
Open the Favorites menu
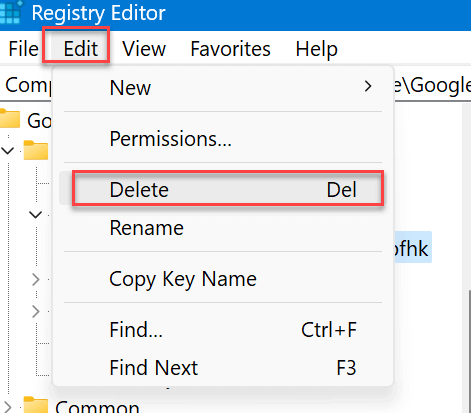tap(230, 49)
